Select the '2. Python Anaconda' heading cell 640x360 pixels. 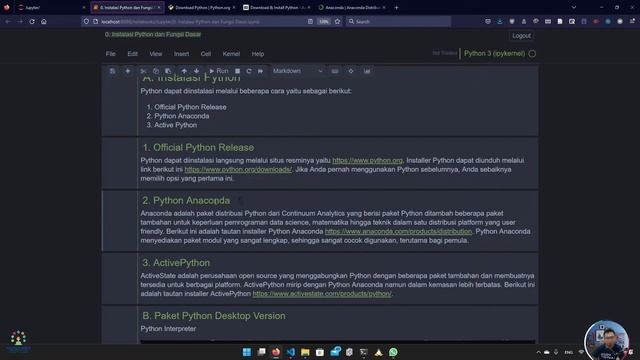(186, 201)
